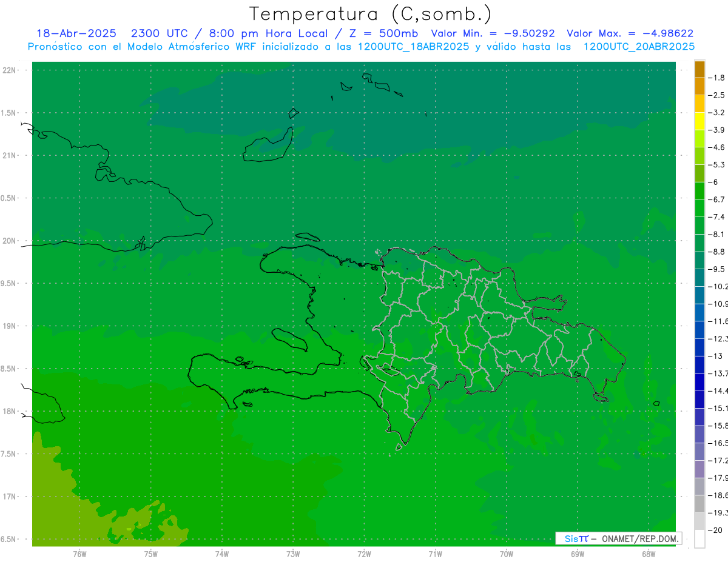Click the '-6.7' colorbar value
728x562 pixels.
[x=716, y=199]
